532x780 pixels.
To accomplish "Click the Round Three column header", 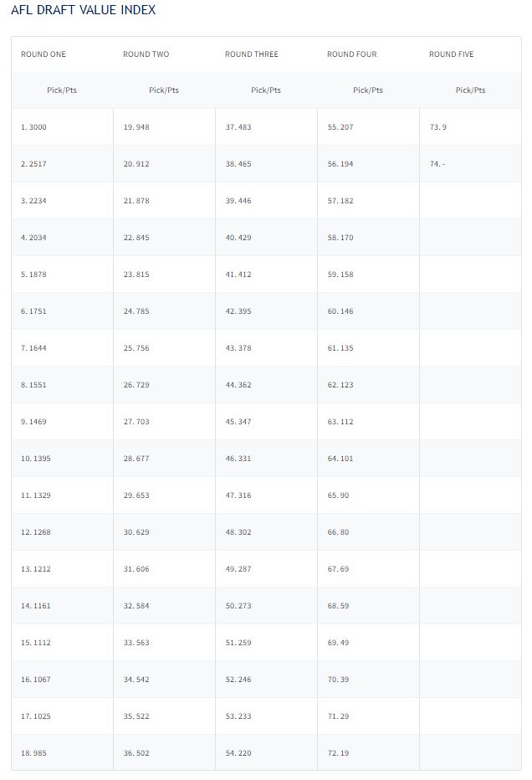I will pyautogui.click(x=251, y=54).
